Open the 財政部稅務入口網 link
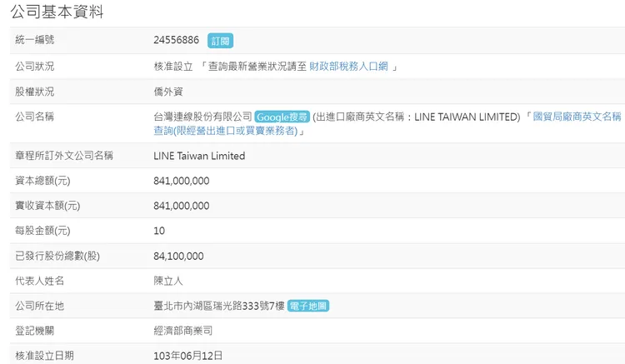This screenshot has width=625, height=364. 348,66
